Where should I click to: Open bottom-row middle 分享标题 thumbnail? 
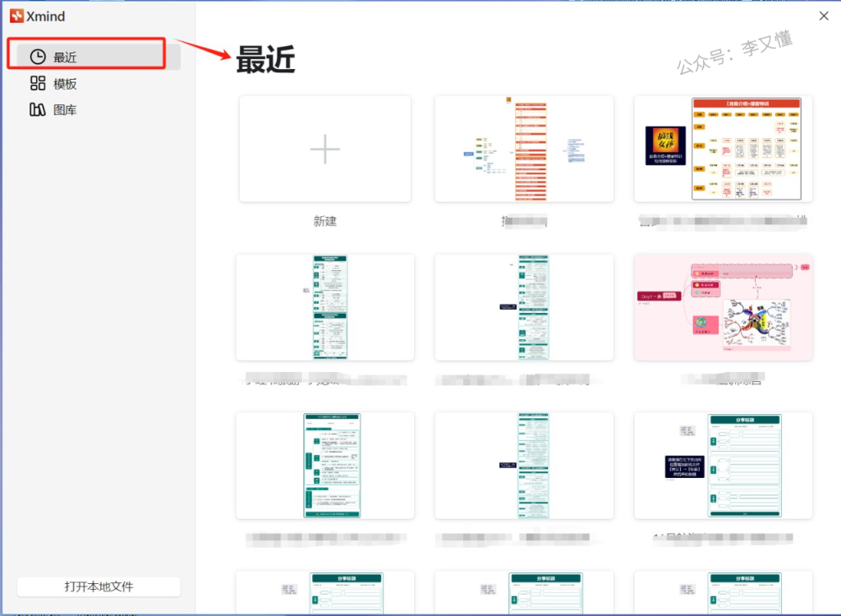(x=524, y=593)
